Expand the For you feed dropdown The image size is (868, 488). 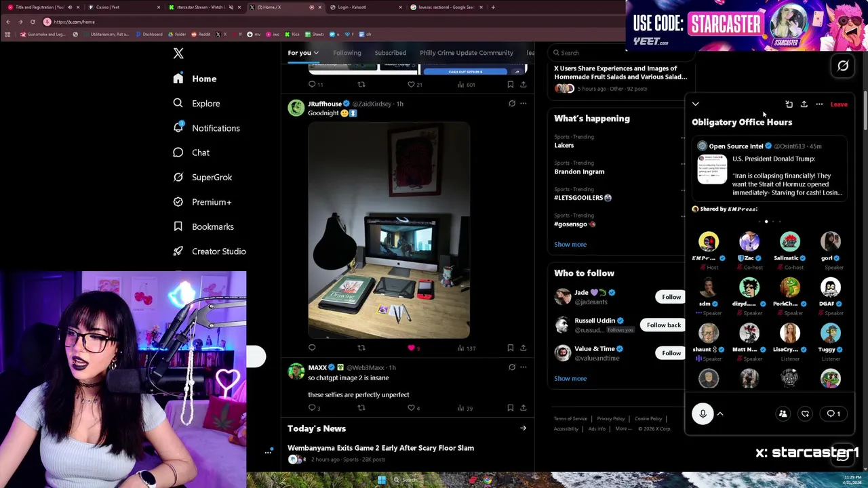(316, 53)
